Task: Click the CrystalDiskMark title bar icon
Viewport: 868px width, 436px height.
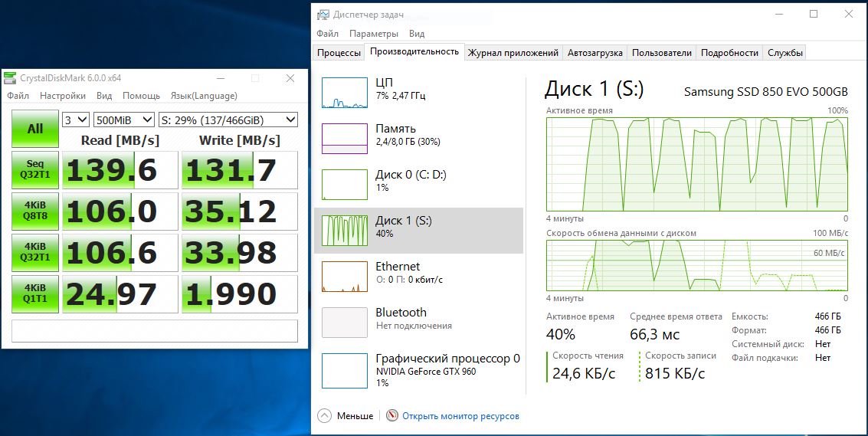Action: (x=10, y=78)
